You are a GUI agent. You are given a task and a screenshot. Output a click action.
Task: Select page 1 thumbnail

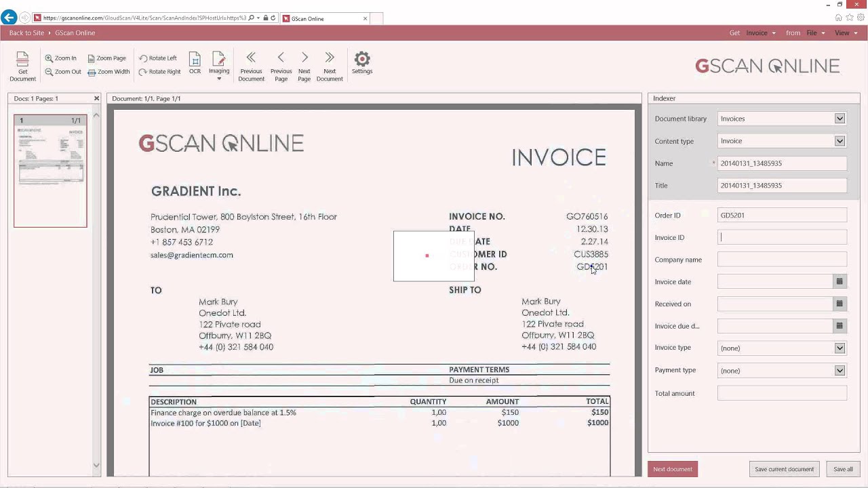50,170
